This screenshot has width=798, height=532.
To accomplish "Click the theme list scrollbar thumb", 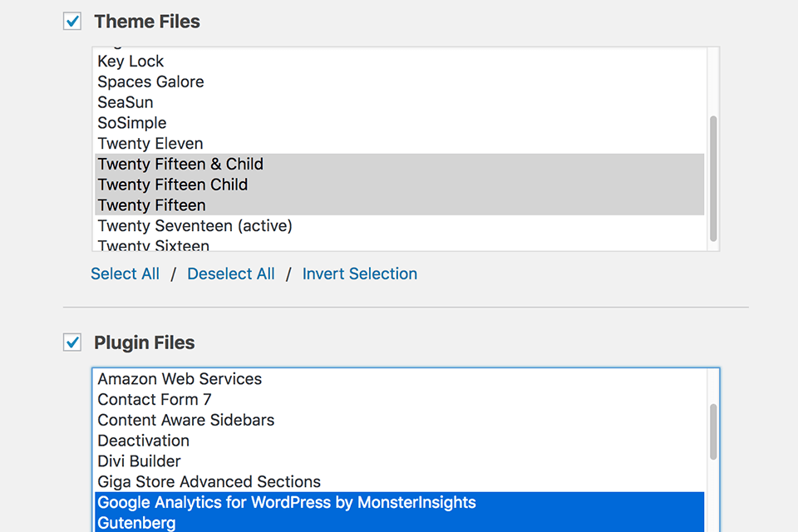I will click(x=712, y=179).
